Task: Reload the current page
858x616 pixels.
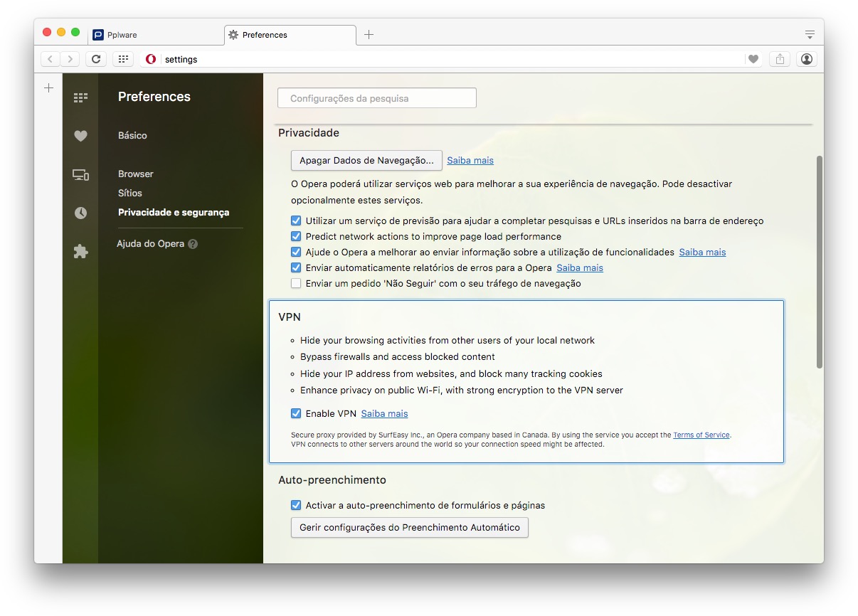Action: point(96,59)
